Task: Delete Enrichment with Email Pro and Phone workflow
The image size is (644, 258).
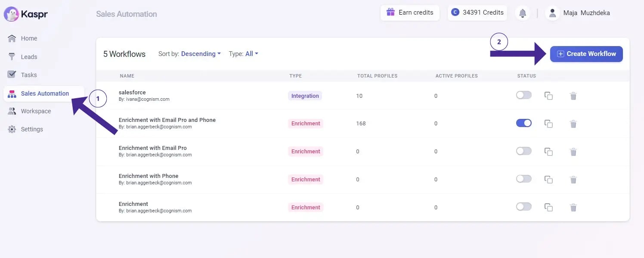Action: point(573,124)
